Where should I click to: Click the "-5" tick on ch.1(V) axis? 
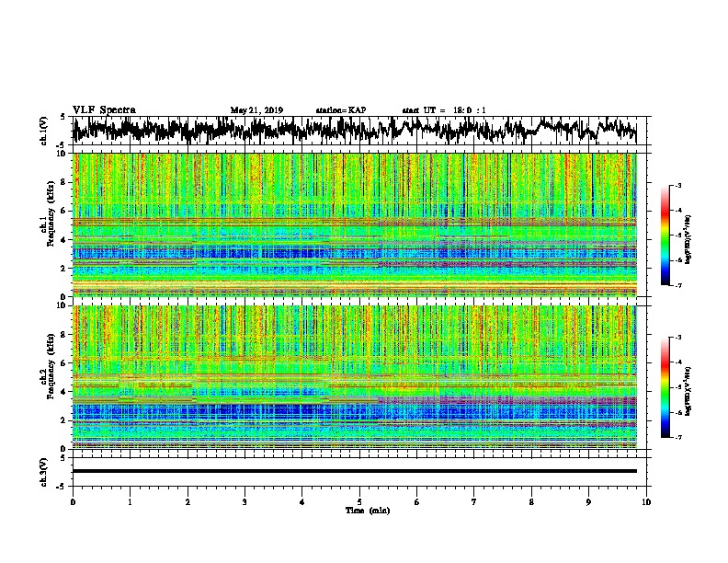(63, 145)
